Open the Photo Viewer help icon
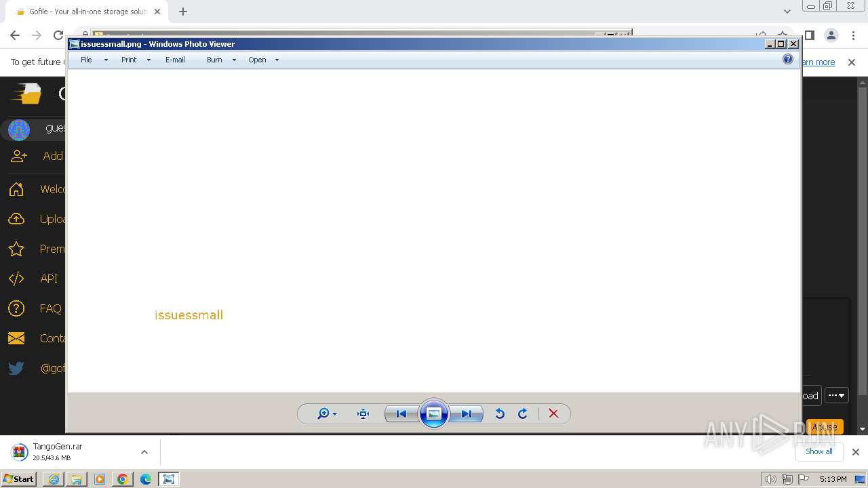Screen dimensions: 868x488 click(x=788, y=59)
